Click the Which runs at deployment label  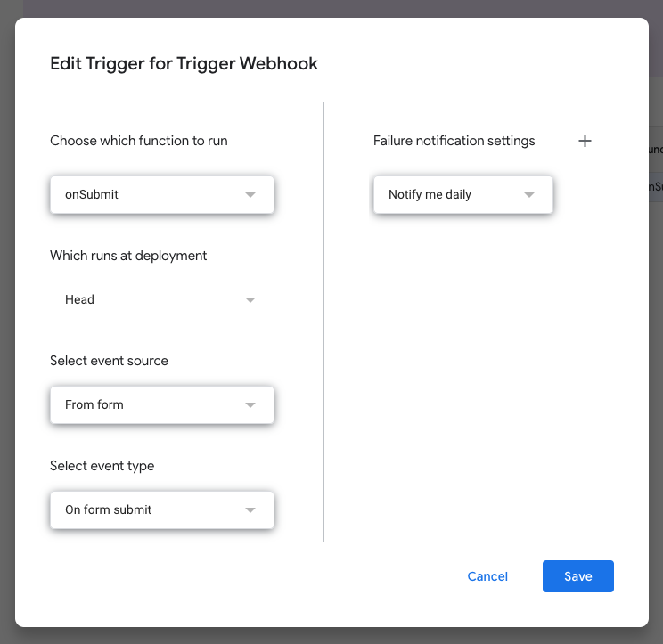click(128, 256)
